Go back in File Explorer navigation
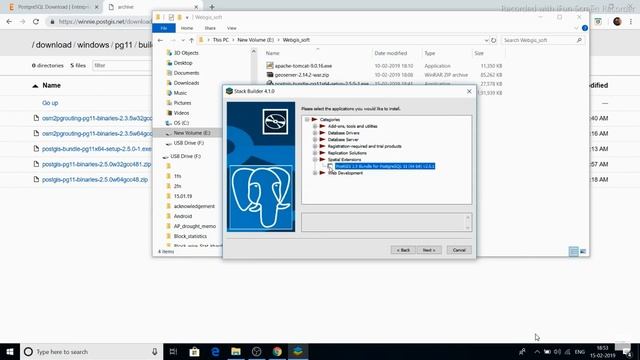This screenshot has height=360, width=640. tap(160, 40)
